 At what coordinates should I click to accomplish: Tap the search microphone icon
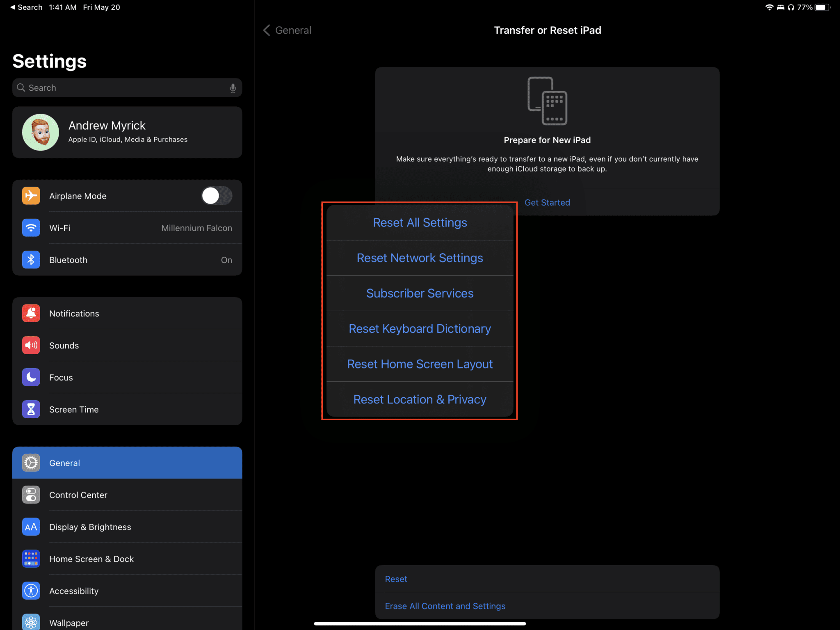click(233, 87)
